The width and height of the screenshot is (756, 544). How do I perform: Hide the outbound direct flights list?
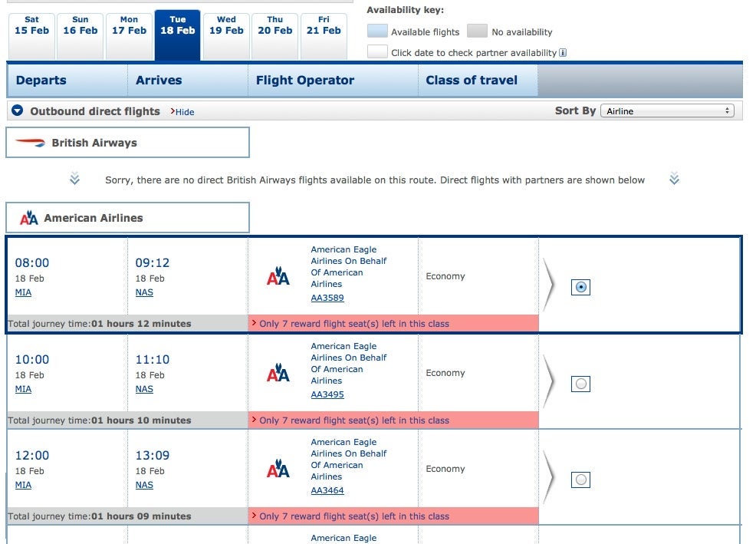tap(182, 112)
